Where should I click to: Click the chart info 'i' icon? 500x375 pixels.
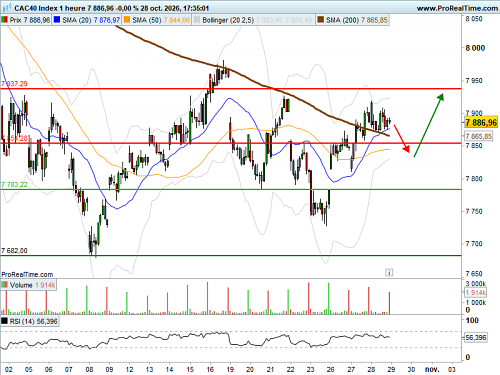pos(389,273)
